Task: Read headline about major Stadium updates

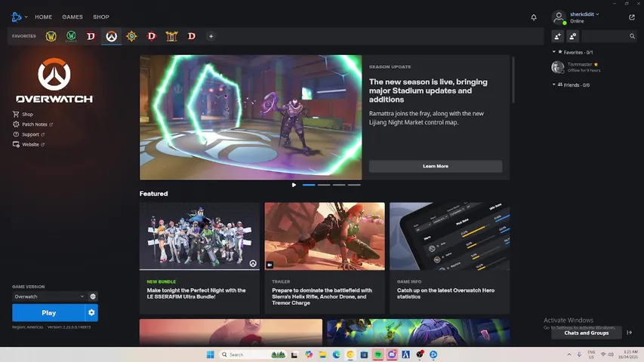Action: (428, 90)
